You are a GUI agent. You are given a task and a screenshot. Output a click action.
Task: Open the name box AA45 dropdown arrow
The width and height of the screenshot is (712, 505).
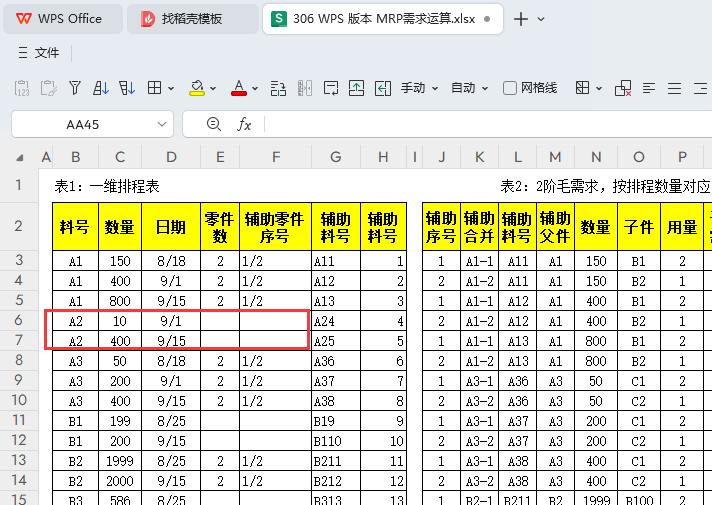click(x=162, y=124)
